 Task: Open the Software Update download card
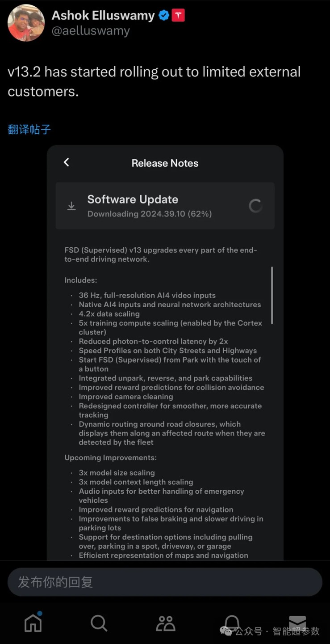click(x=165, y=206)
